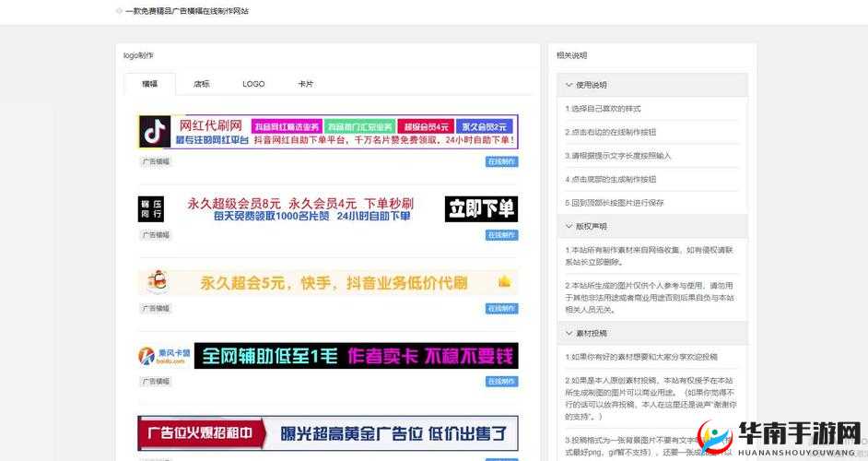The width and height of the screenshot is (868, 461).
Task: Click the 广告横幅 tag under 立即下单 banner
Action: click(156, 235)
